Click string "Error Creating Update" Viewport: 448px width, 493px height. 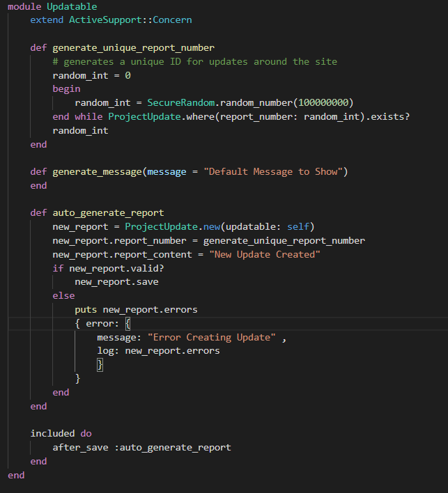212,338
